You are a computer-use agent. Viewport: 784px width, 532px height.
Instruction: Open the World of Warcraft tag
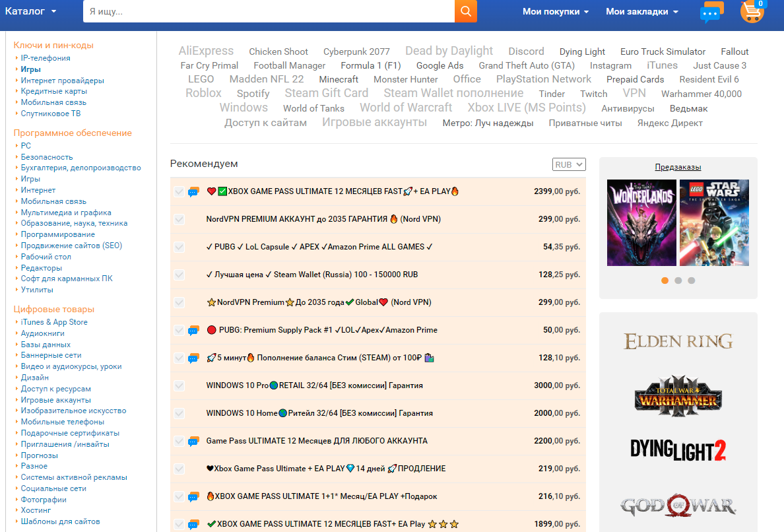pos(406,108)
